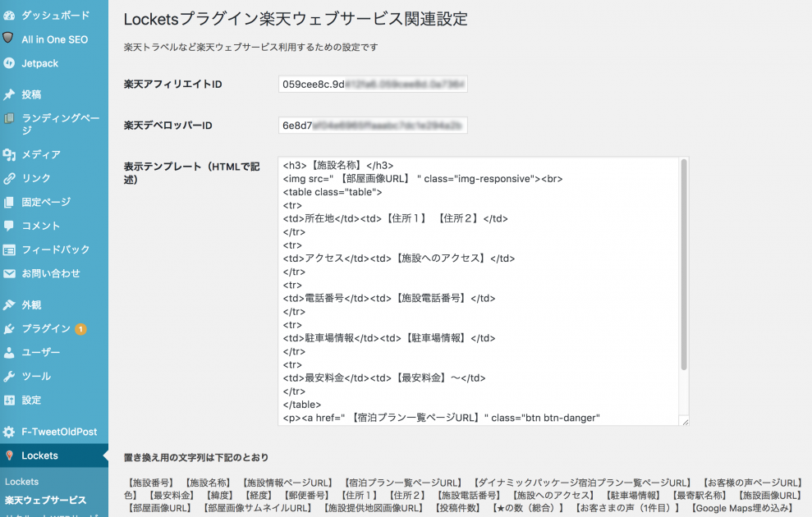Click the 楽天アフィリエイトID label

tap(173, 84)
